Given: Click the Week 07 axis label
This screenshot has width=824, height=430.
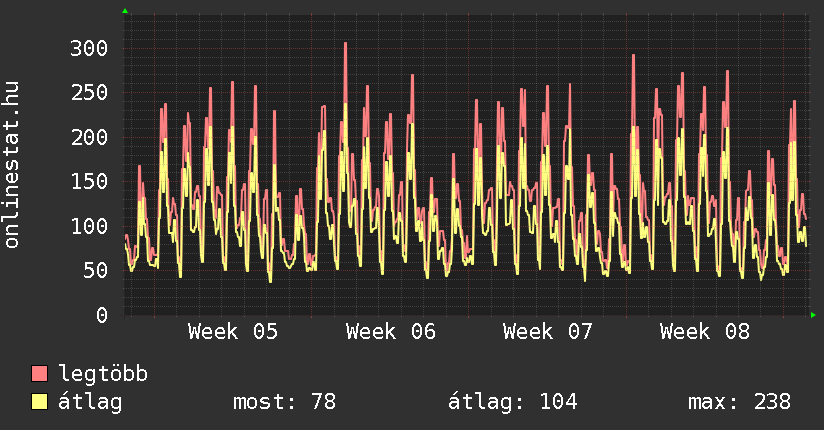Looking at the screenshot, I should 548,332.
